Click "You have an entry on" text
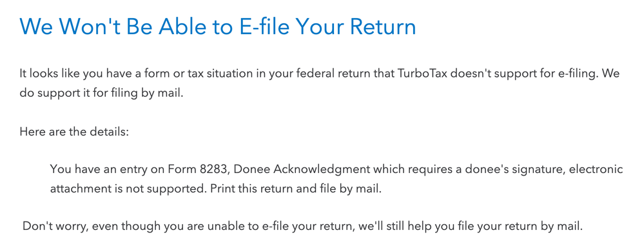This screenshot has width=644, height=248. coord(107,169)
